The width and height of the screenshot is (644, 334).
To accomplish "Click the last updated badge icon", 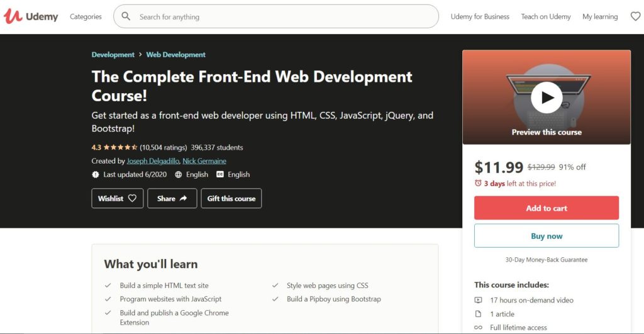I will click(96, 174).
